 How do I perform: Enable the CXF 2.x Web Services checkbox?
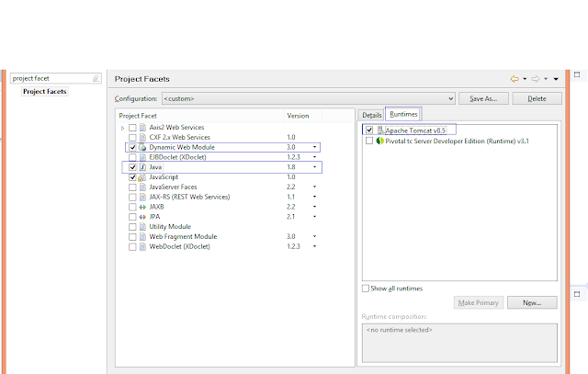point(132,137)
